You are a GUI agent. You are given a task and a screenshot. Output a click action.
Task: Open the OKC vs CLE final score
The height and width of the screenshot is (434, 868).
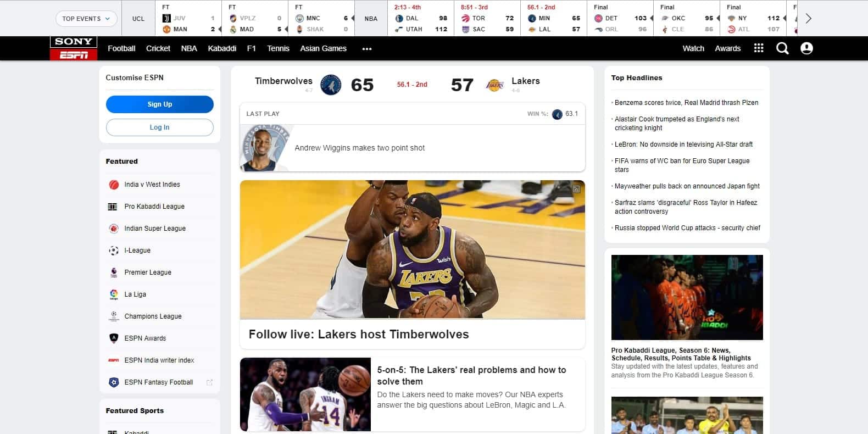(x=686, y=18)
